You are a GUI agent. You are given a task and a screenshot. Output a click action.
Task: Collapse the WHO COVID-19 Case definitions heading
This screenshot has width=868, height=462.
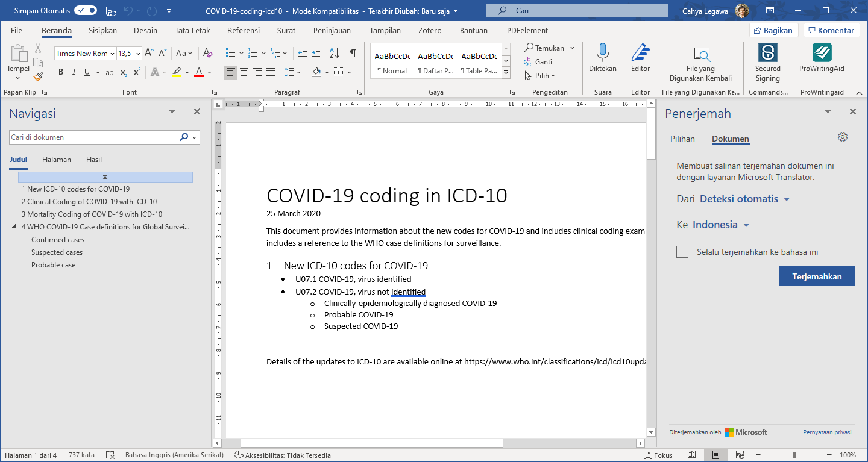pyautogui.click(x=14, y=227)
